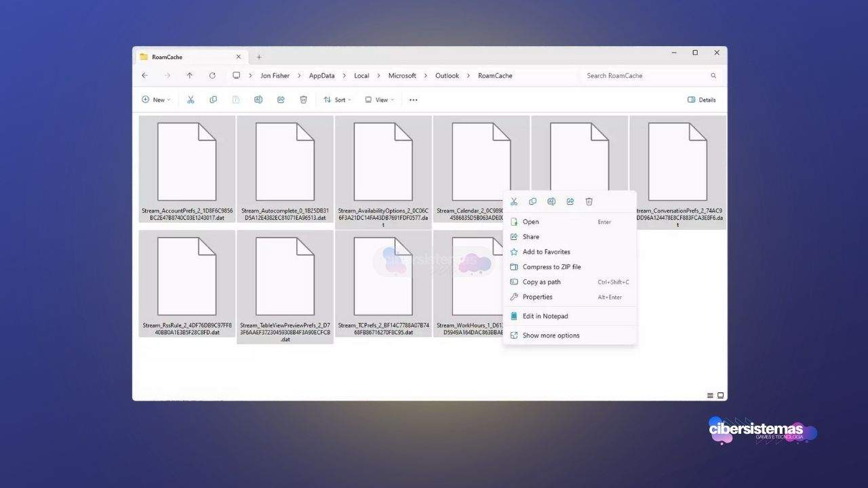Navigate to Outlook in the breadcrumb
This screenshot has width=868, height=488.
[447, 75]
